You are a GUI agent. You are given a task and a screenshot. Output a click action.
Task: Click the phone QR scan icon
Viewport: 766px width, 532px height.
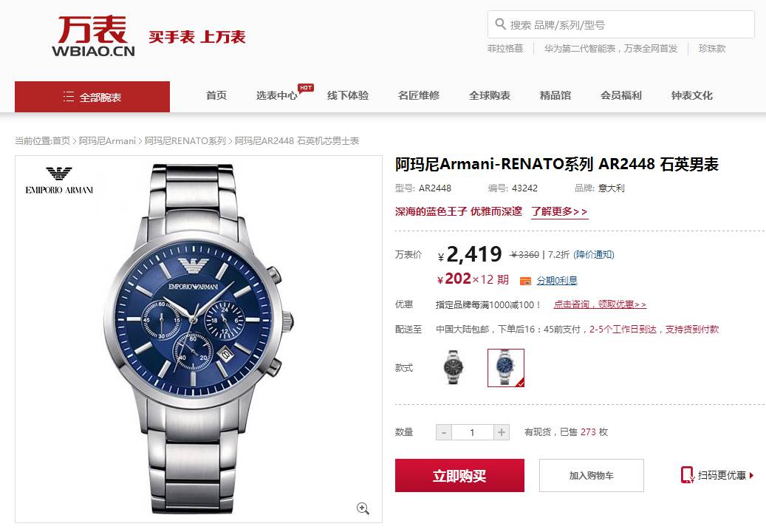pos(688,475)
